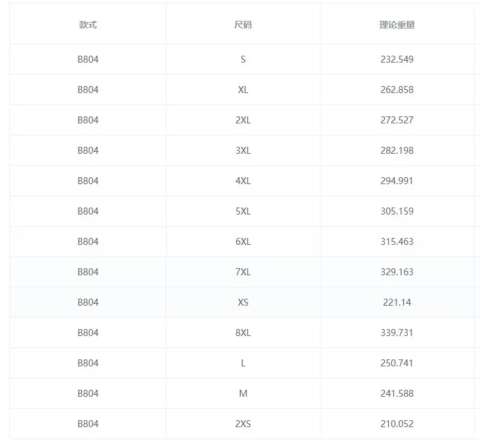Click the B804 cell in the L row

tap(88, 363)
